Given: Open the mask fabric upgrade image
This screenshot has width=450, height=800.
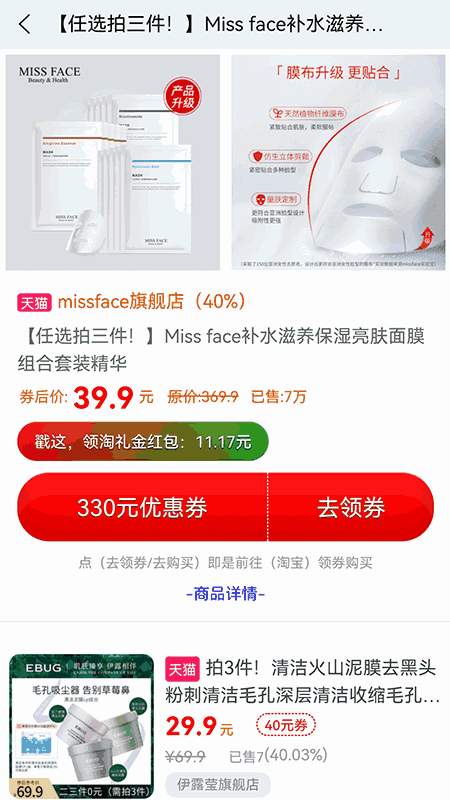Looking at the screenshot, I should click(x=338, y=162).
